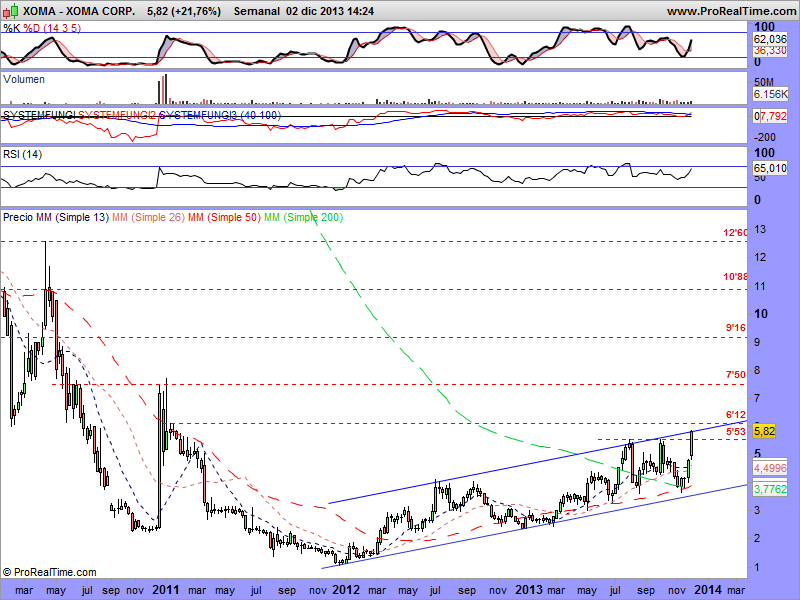Select the "XOMA - XOMA CORP." title
Viewport: 800px width, 600px height.
coord(79,11)
